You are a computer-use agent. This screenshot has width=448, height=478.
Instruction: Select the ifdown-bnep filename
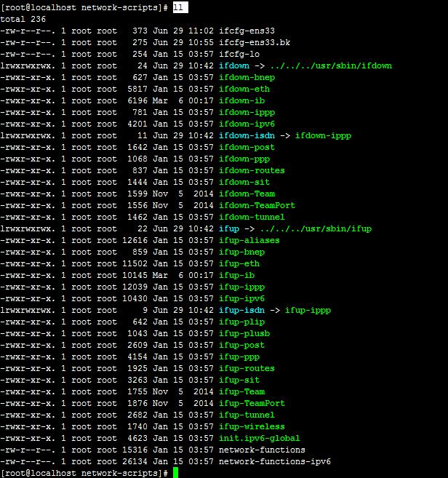247,77
